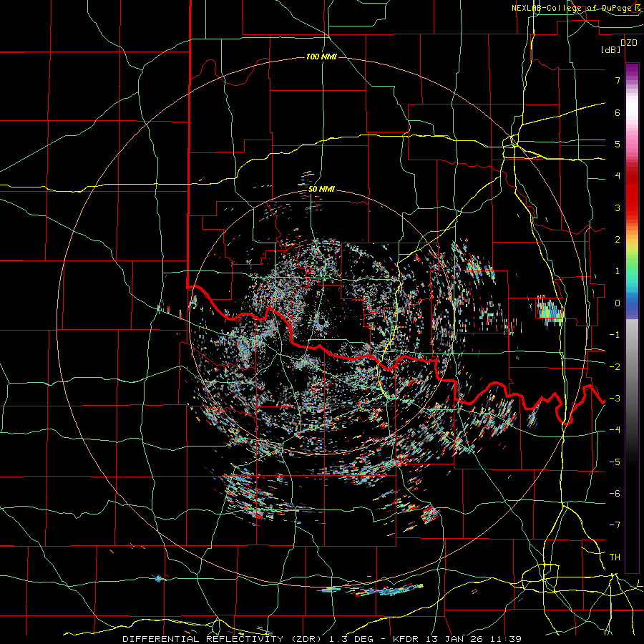Screen dimensions: 644x644
Task: Click the "-1" value on the dB scale
Action: pos(615,335)
